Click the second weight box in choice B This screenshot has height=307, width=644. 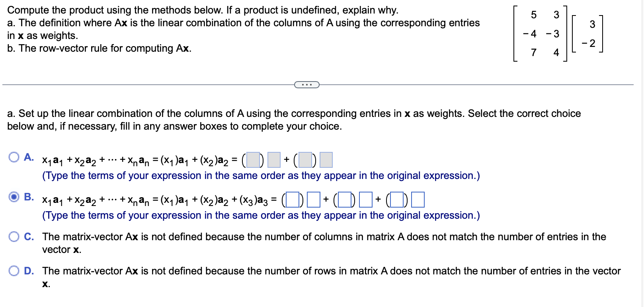[345, 200]
